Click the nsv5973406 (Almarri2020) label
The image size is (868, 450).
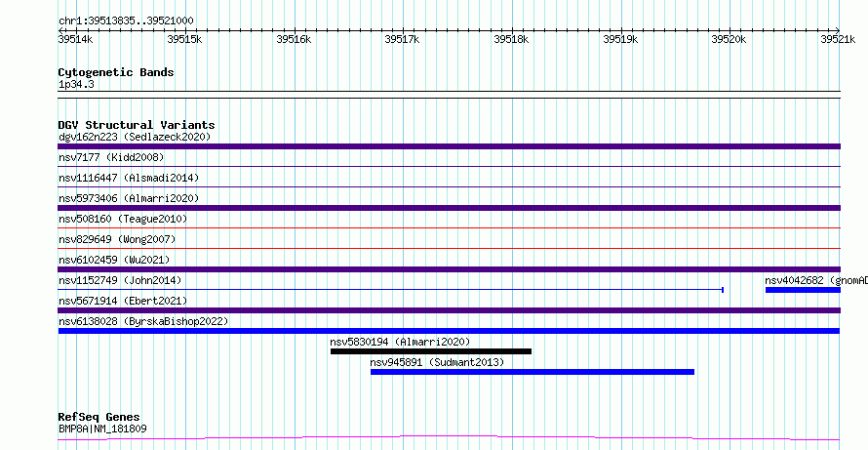pyautogui.click(x=129, y=198)
